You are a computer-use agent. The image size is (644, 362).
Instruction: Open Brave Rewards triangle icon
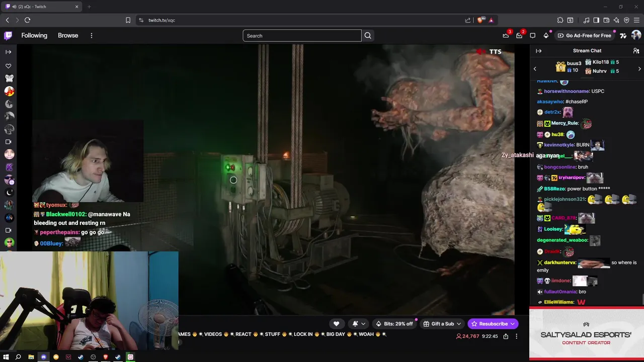coord(491,20)
